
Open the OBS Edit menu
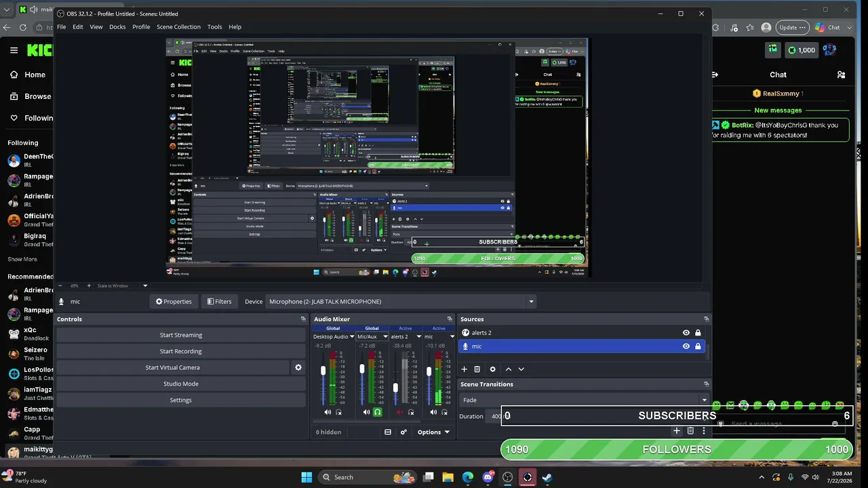pyautogui.click(x=78, y=27)
